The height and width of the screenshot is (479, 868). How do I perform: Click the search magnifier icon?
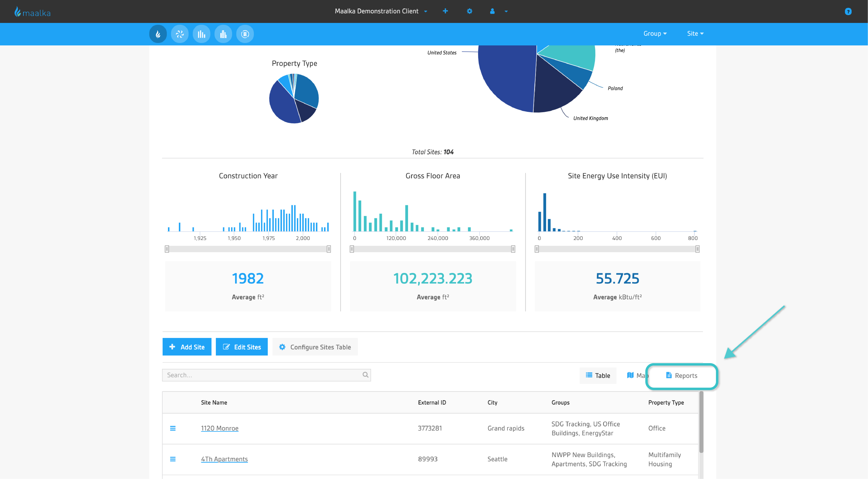click(x=365, y=375)
